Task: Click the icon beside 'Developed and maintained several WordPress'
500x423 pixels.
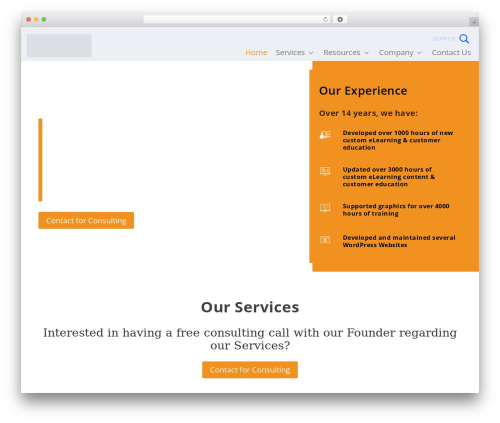Action: point(325,240)
